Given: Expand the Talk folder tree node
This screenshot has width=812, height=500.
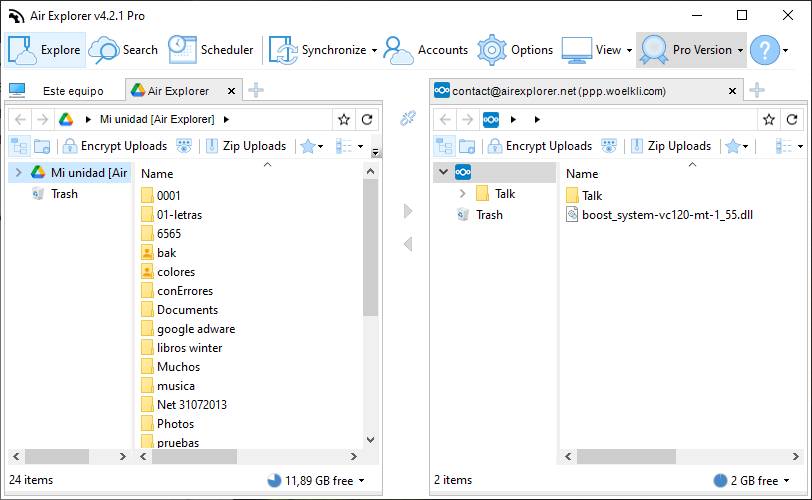Looking at the screenshot, I should tap(462, 194).
